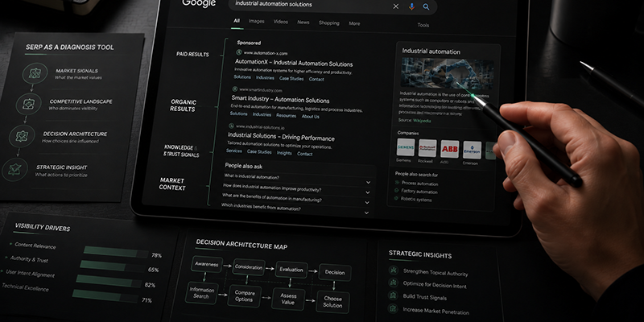Click the search magnifier icon
The width and height of the screenshot is (644, 322).
click(426, 7)
